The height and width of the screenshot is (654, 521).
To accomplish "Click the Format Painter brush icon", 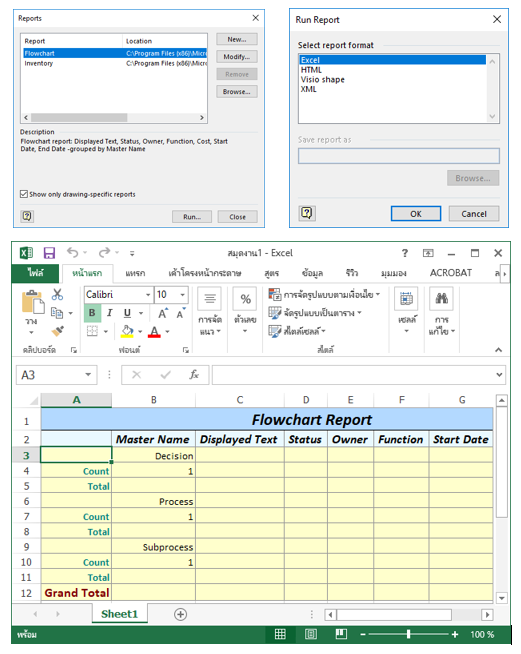I will click(58, 331).
